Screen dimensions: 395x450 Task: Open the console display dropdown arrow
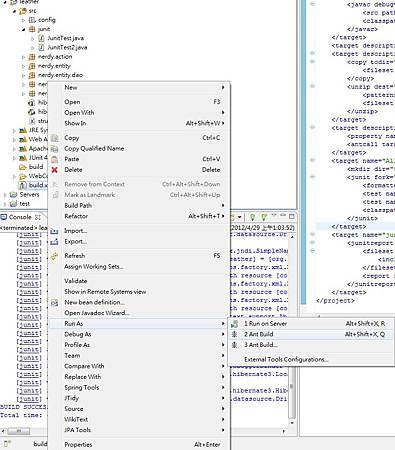[x=240, y=217]
